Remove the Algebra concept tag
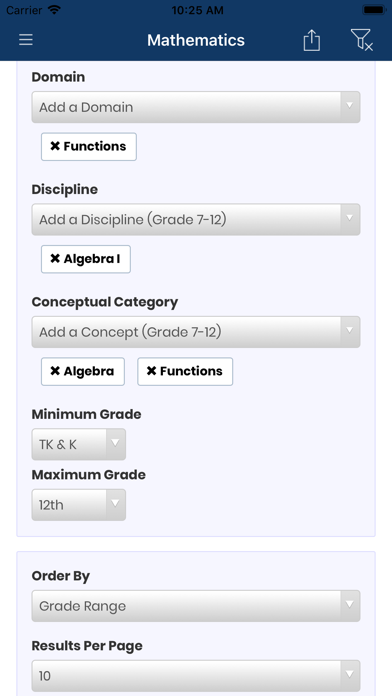This screenshot has height=696, width=392. 83,372
